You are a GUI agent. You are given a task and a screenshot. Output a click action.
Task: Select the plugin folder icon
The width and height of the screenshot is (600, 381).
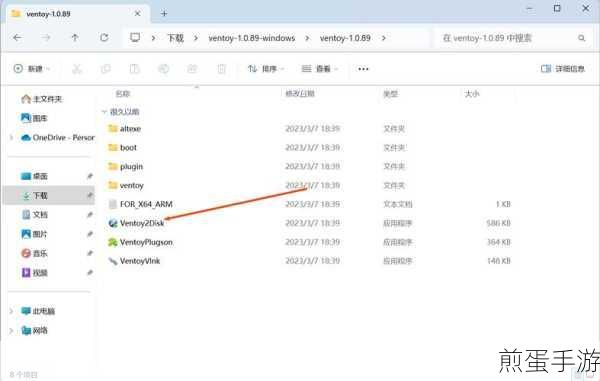point(112,166)
